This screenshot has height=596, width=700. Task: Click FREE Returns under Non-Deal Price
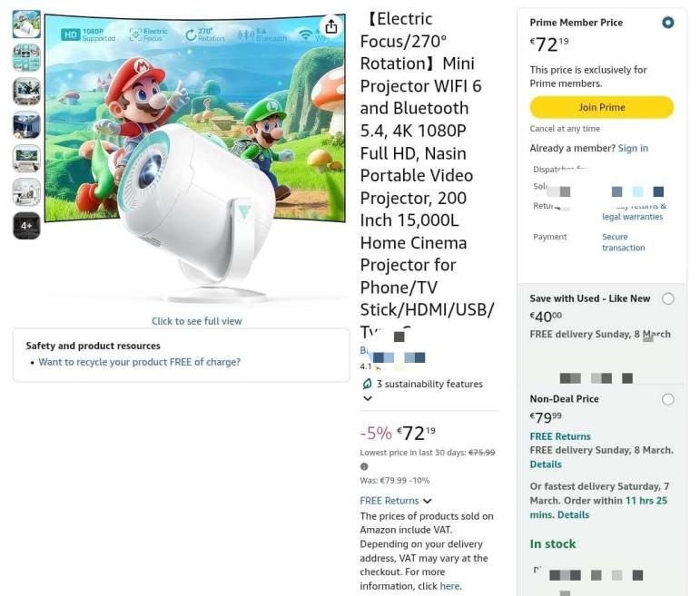560,436
